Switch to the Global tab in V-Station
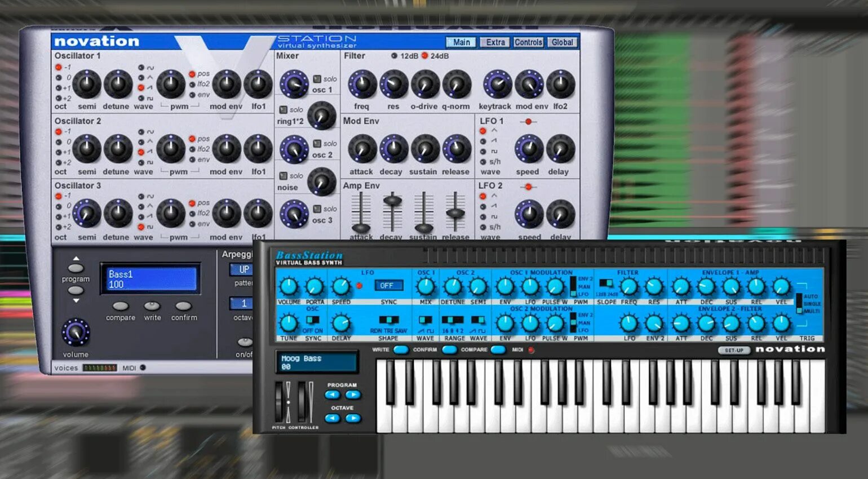 562,42
